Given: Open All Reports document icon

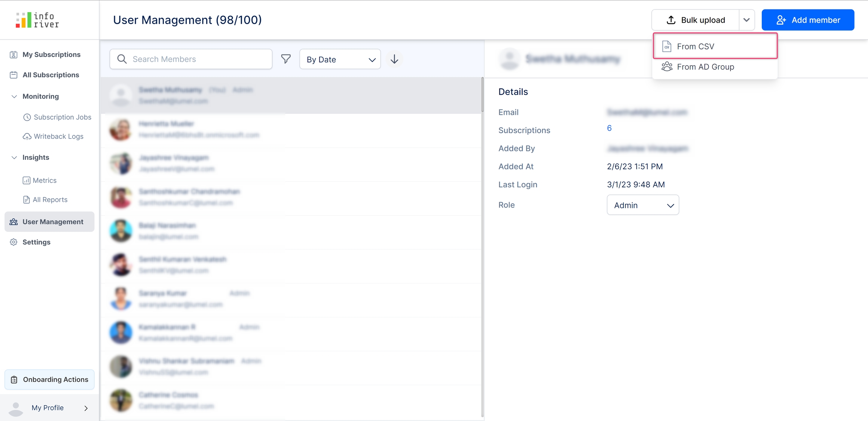Looking at the screenshot, I should [26, 200].
